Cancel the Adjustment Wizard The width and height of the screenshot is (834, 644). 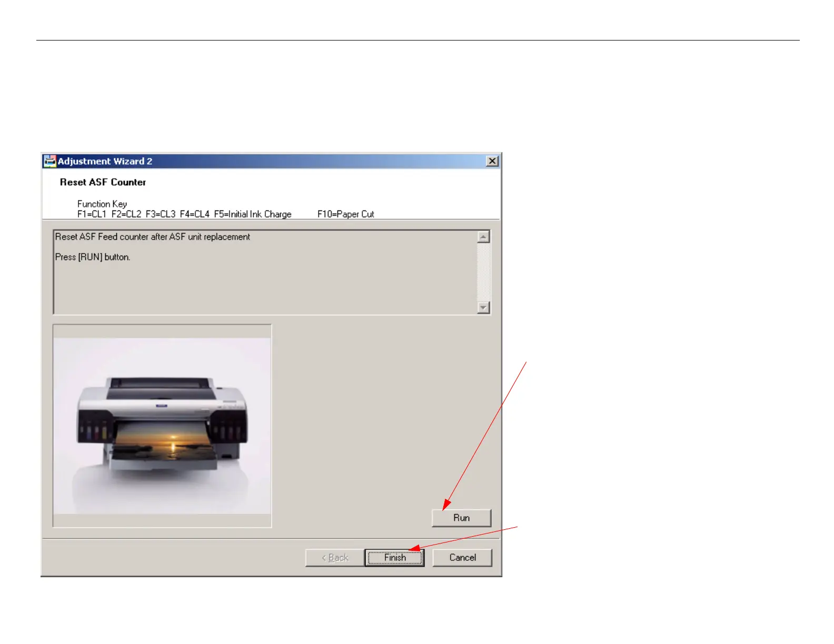tap(462, 558)
